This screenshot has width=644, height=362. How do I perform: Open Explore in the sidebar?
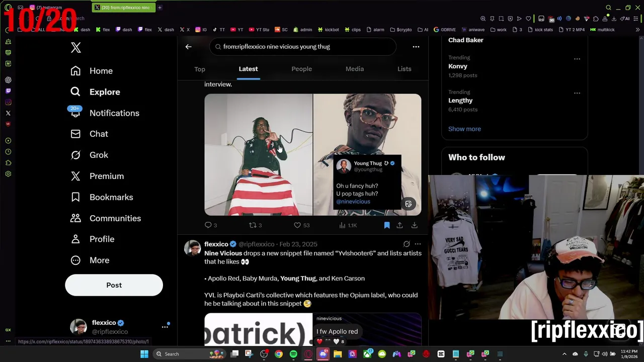click(x=95, y=92)
